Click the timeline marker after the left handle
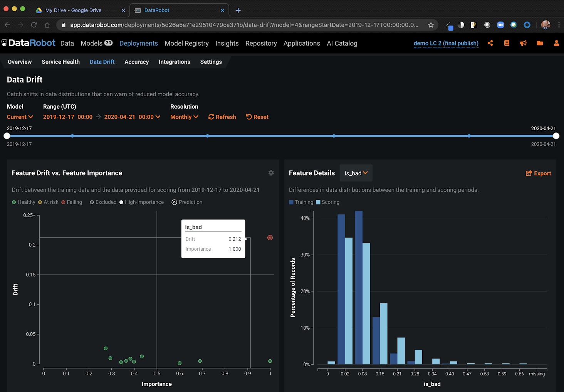 click(72, 136)
